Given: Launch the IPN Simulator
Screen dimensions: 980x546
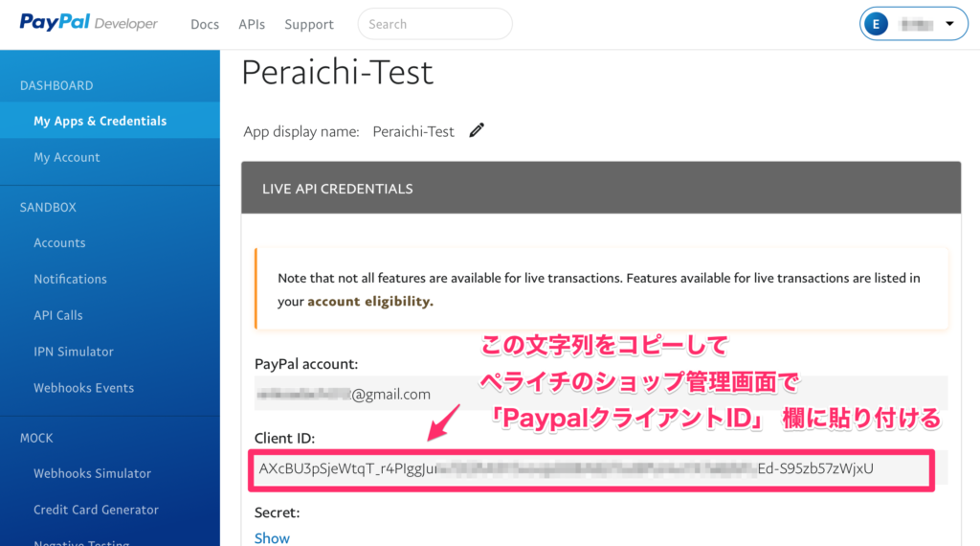Looking at the screenshot, I should pos(73,352).
